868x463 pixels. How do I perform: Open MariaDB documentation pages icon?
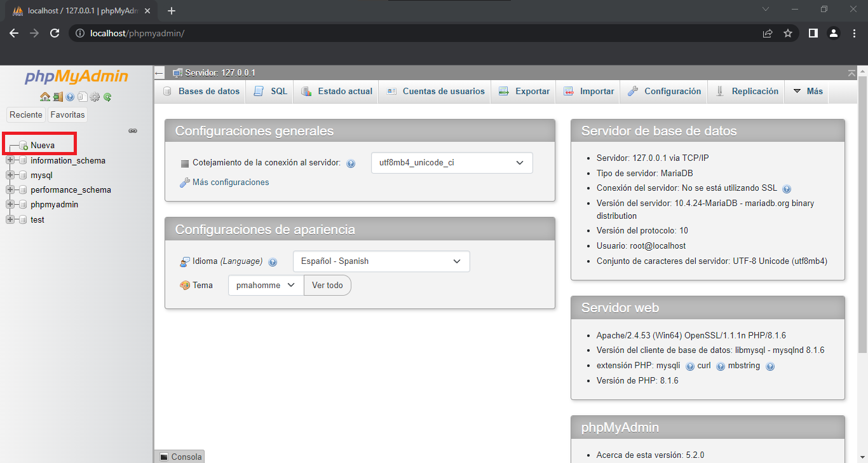pos(82,97)
